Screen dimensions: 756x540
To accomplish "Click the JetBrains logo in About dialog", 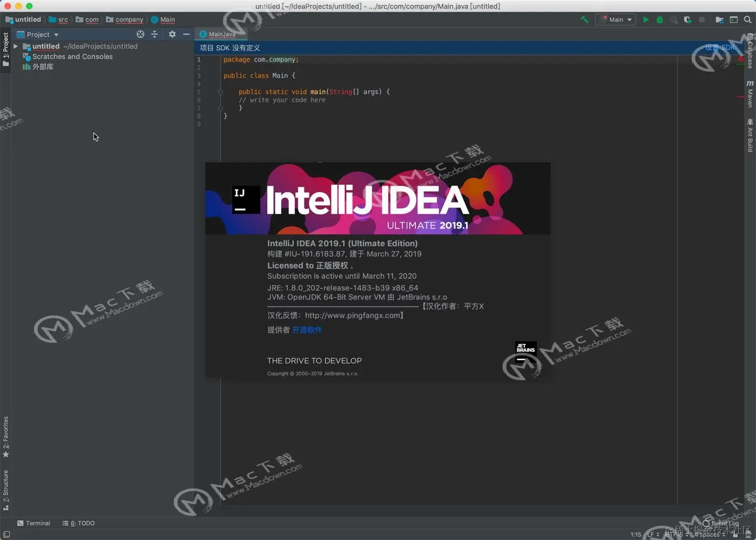I will (x=525, y=352).
